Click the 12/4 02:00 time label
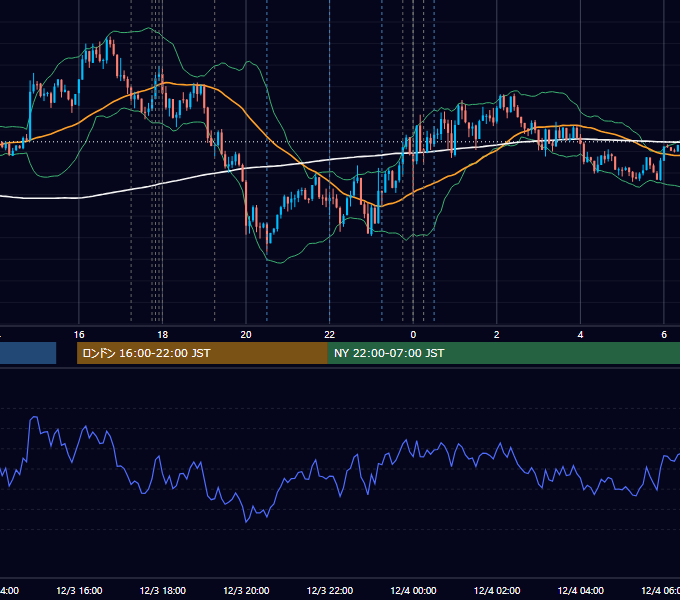The image size is (680, 600). (497, 590)
